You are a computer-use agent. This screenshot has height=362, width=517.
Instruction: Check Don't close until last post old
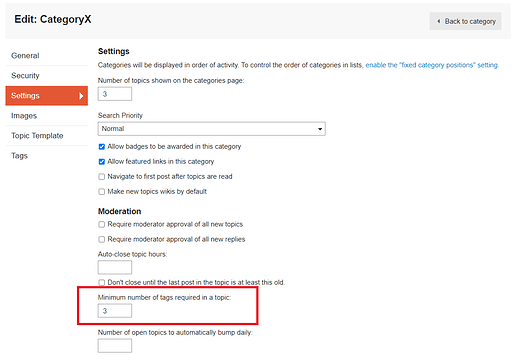tap(102, 283)
